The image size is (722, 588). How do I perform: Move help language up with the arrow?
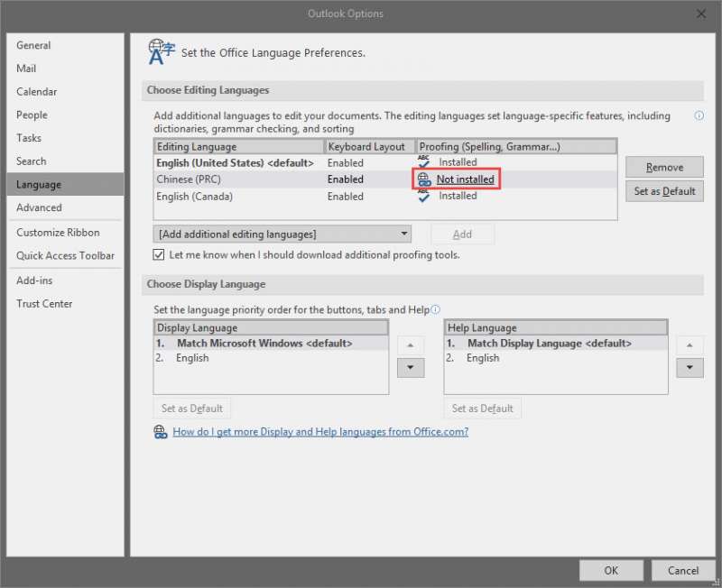point(690,345)
